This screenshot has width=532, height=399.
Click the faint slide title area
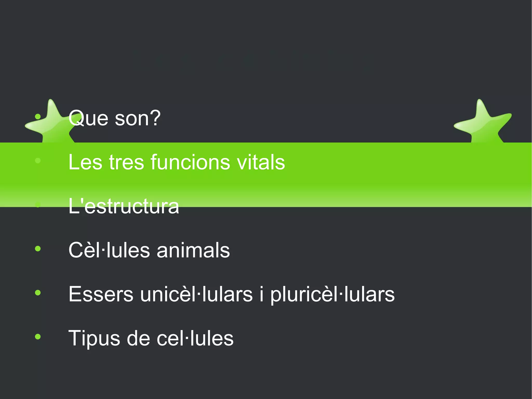(x=253, y=60)
